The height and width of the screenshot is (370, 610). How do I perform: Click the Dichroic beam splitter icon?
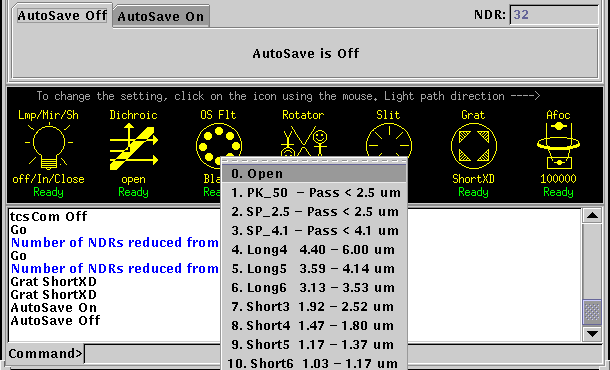pyautogui.click(x=133, y=147)
